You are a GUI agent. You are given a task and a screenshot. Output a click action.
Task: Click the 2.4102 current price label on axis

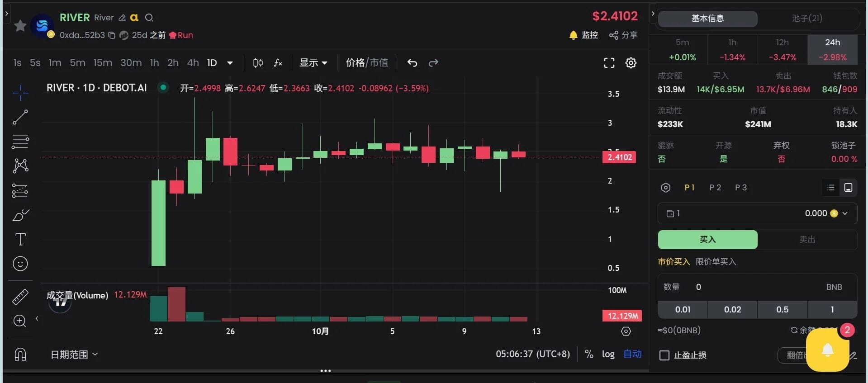[619, 157]
